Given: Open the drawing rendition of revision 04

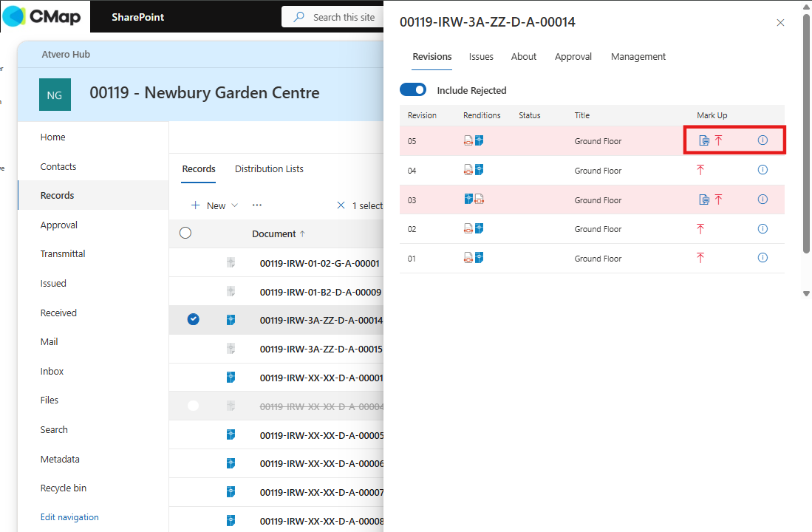Looking at the screenshot, I should 479,170.
